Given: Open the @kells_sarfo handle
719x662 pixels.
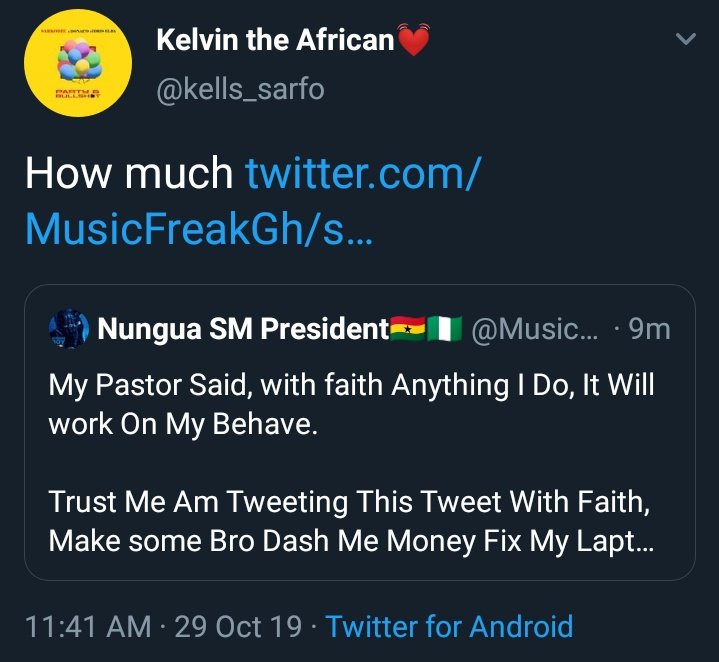Looking at the screenshot, I should (240, 89).
